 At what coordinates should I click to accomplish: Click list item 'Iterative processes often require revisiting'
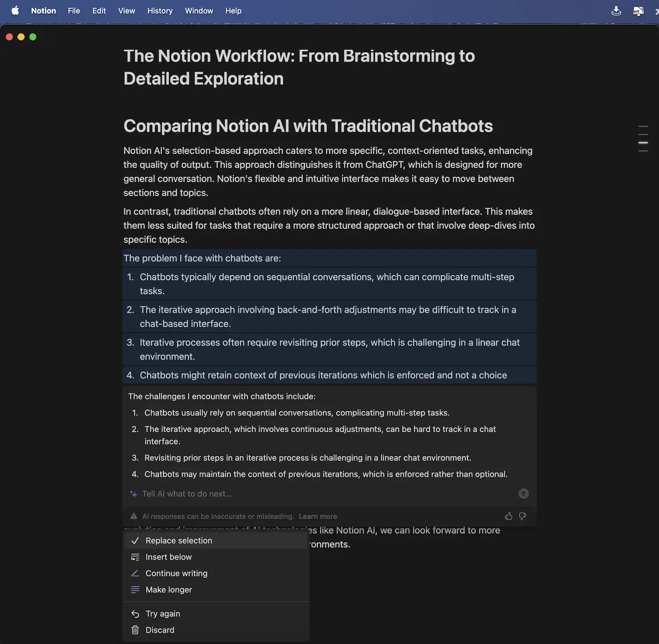tap(330, 350)
